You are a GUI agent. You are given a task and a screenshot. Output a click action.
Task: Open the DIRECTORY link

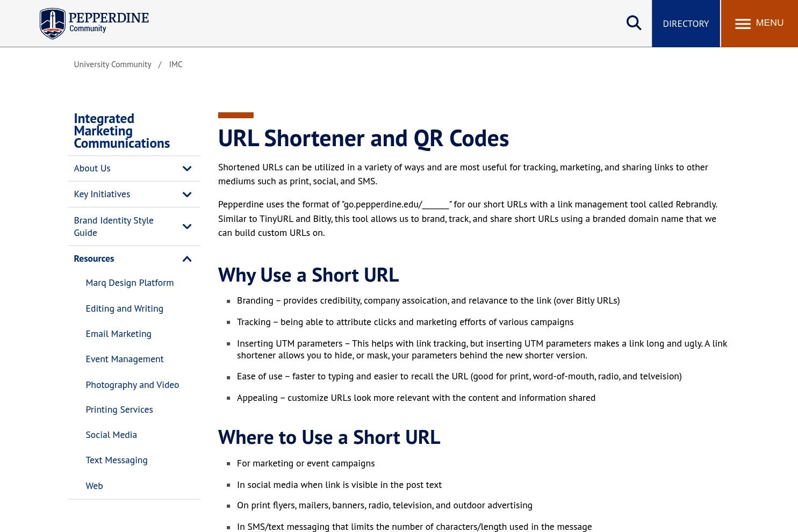click(686, 24)
